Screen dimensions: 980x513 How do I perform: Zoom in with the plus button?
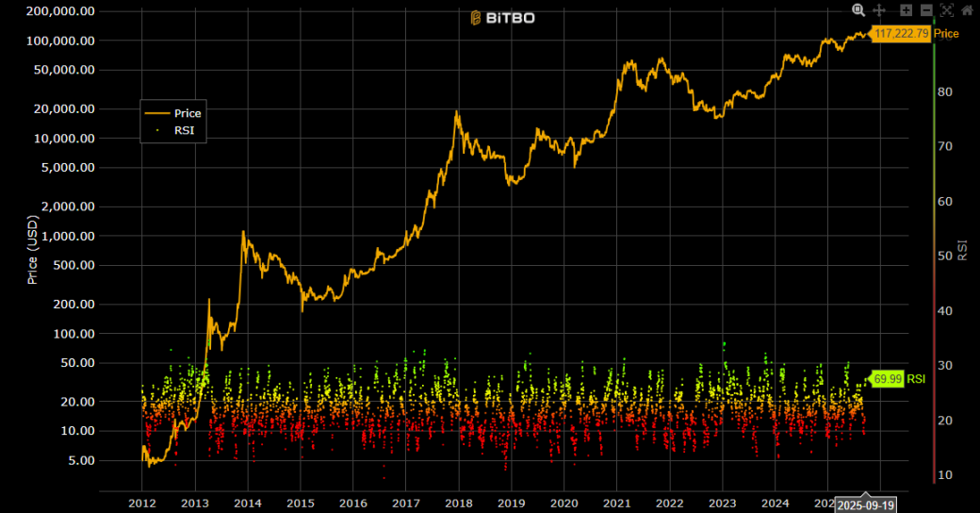[x=906, y=10]
